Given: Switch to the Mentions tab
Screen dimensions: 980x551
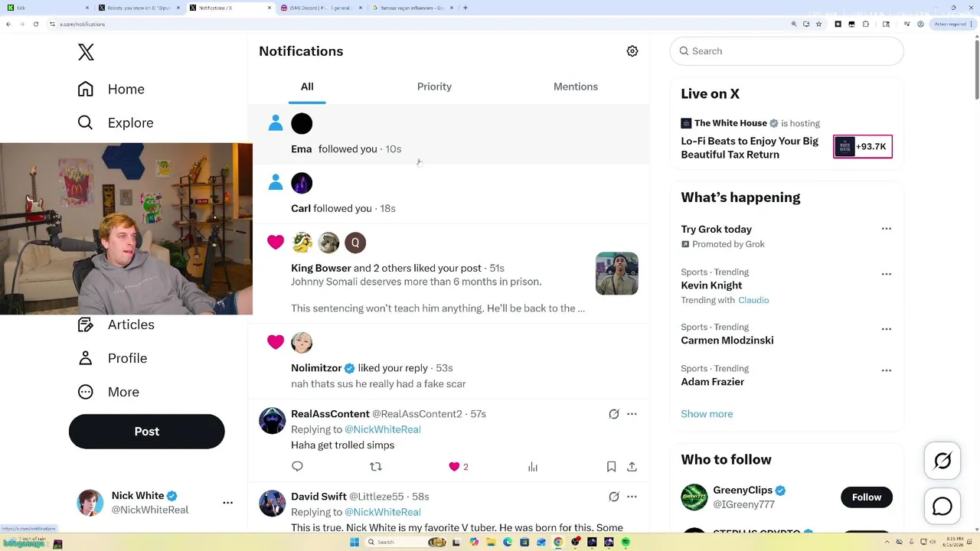Looking at the screenshot, I should 576,86.
